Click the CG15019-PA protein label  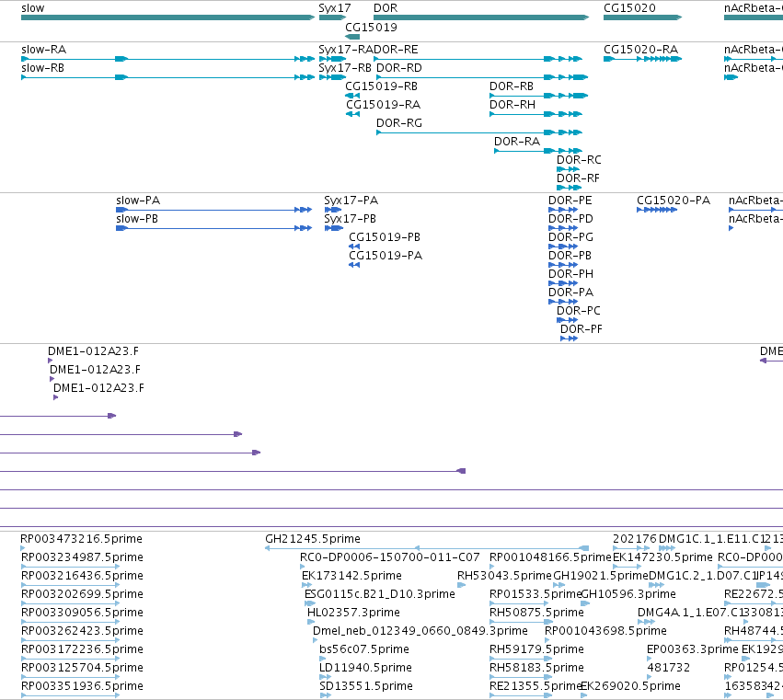point(386,256)
